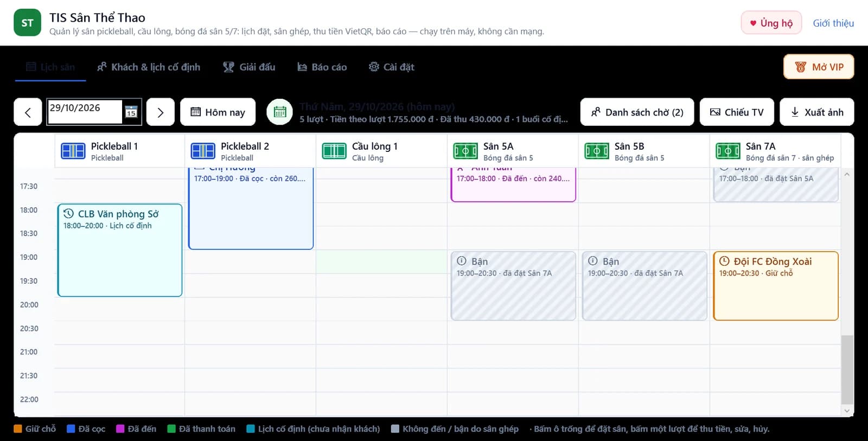Click the scrollbar up arrow
Screen dimensions: 868x441
click(847, 174)
